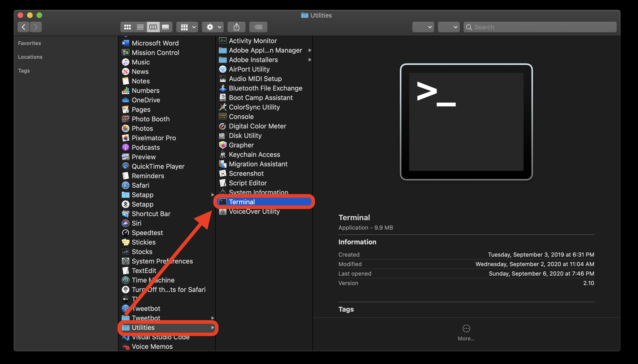Click the Migration Assistant icon

pos(222,163)
